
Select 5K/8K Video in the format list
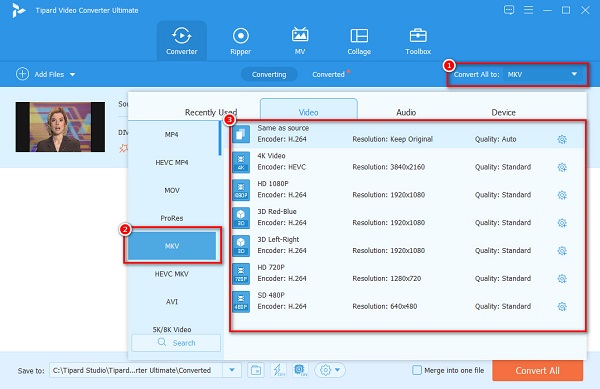(171, 329)
